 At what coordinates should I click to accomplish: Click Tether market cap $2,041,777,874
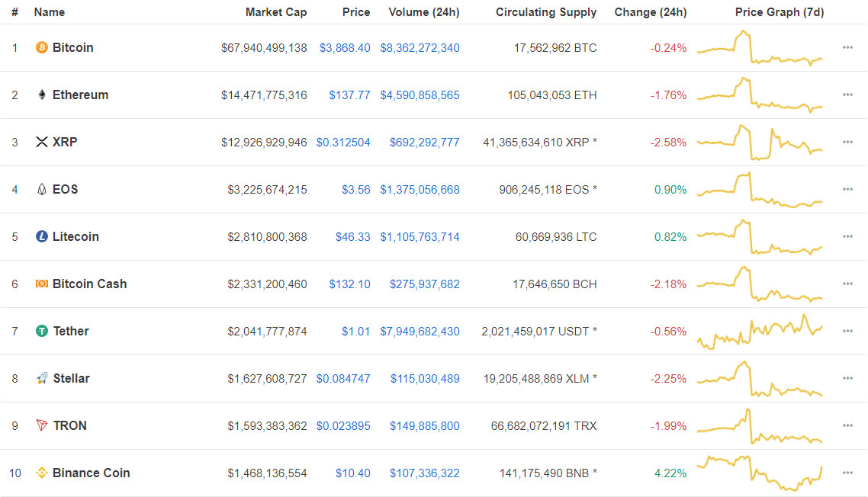pos(268,332)
